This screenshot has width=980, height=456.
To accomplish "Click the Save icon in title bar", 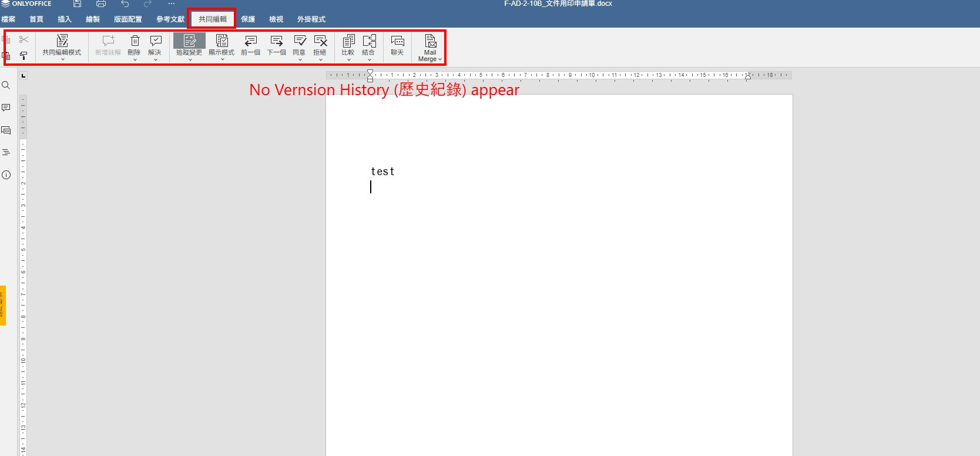I will pos(77,4).
